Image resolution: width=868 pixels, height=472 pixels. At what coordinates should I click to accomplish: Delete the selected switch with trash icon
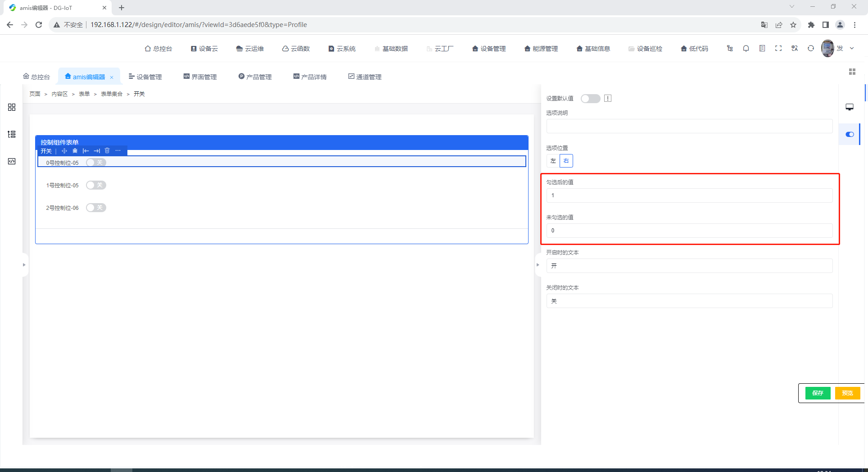[107, 151]
